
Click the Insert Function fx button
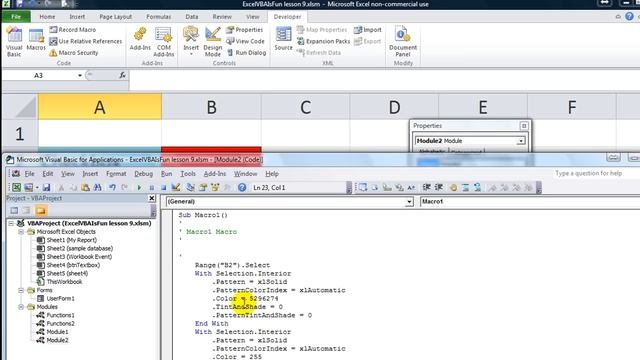point(122,75)
